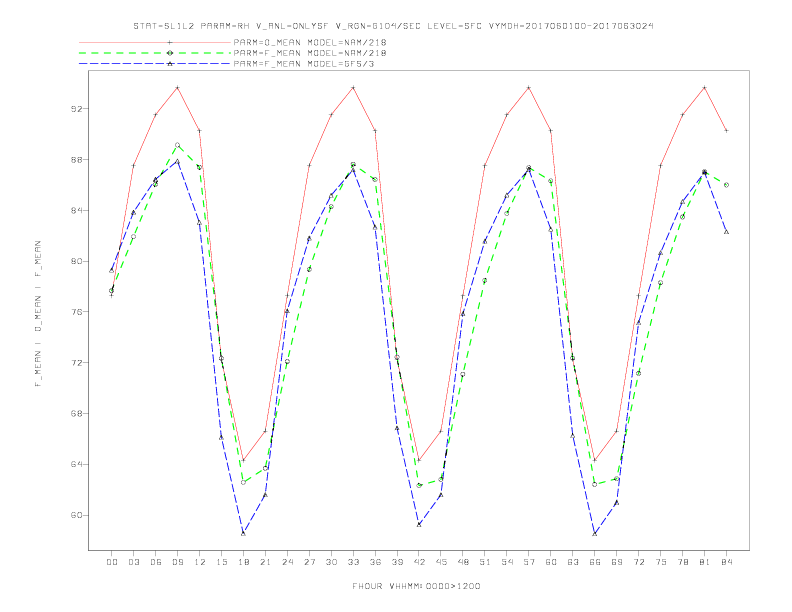Click the blue triangle marker at hour 18

coord(243,533)
